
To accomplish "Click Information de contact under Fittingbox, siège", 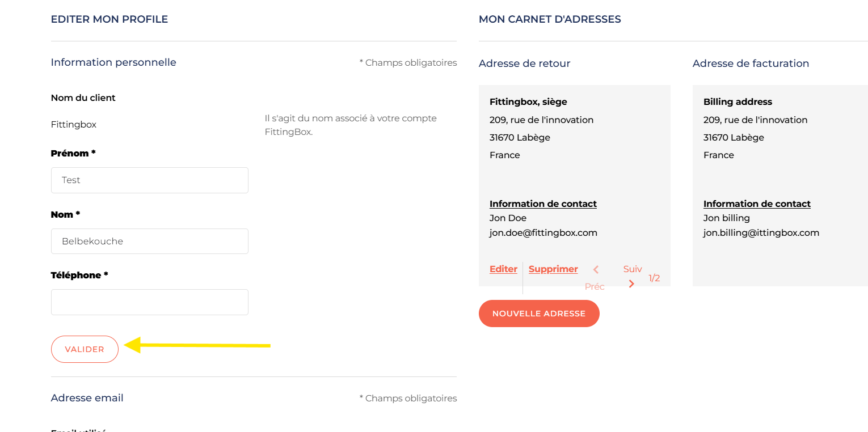I will pyautogui.click(x=543, y=204).
